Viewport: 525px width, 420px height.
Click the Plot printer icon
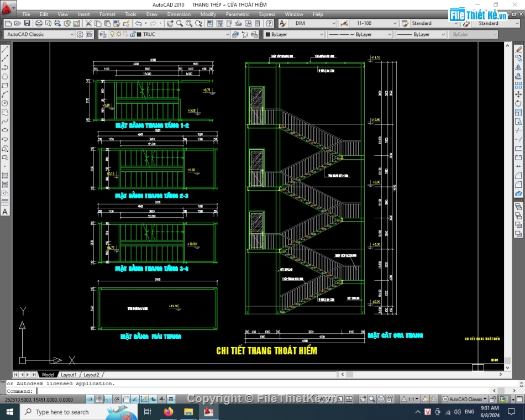39,23
